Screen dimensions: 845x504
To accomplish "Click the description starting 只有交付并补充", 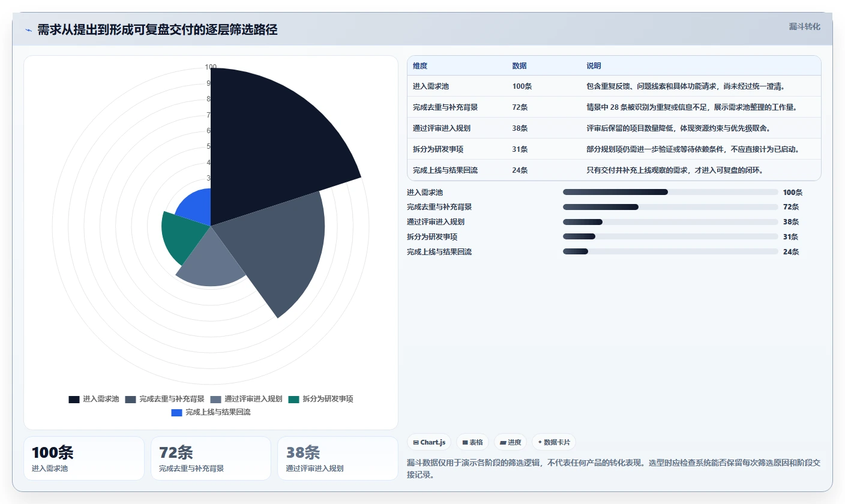I will 675,170.
